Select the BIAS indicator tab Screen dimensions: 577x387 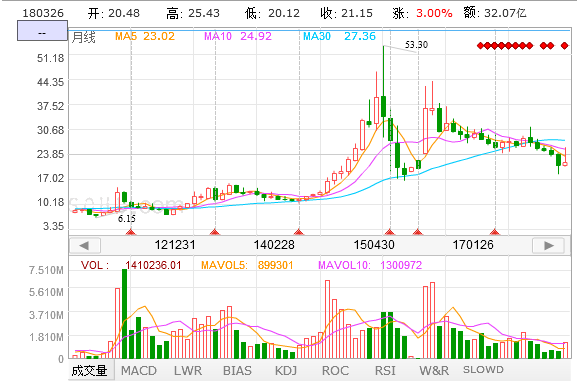[x=237, y=370]
